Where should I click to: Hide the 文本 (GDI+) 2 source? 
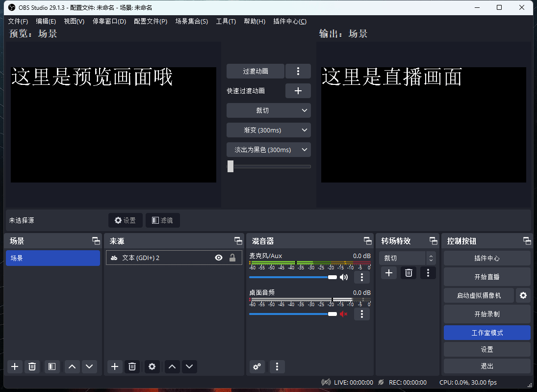pyautogui.click(x=219, y=258)
